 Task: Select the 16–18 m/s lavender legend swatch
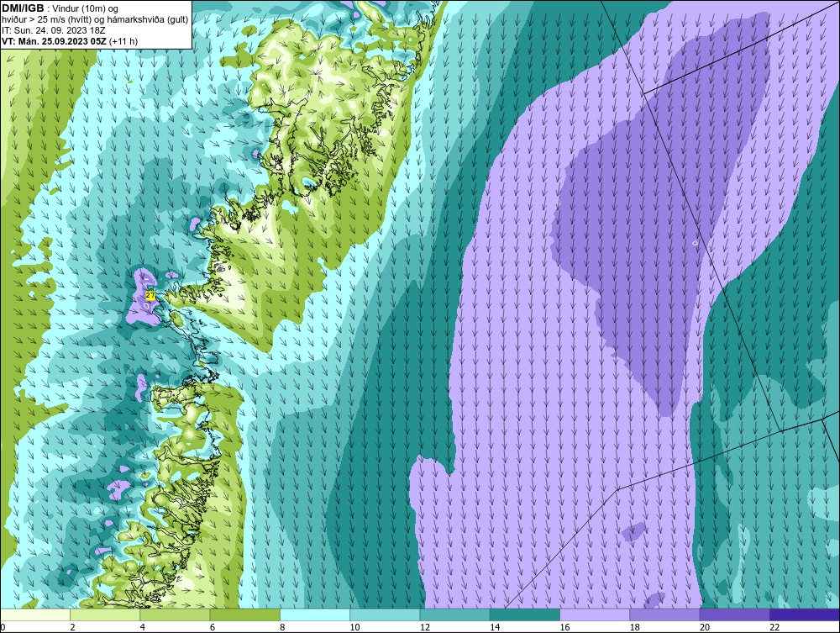click(x=595, y=615)
